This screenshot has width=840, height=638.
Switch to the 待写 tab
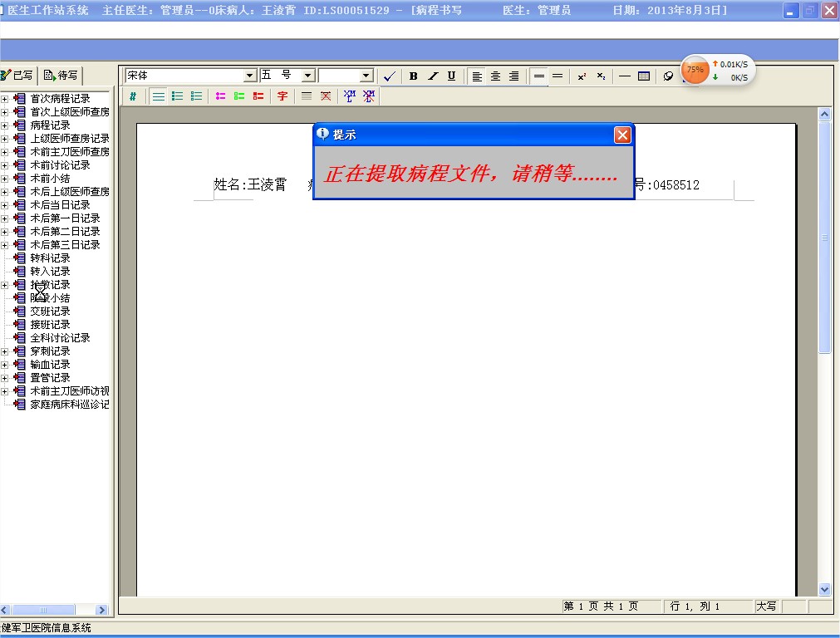tap(61, 76)
